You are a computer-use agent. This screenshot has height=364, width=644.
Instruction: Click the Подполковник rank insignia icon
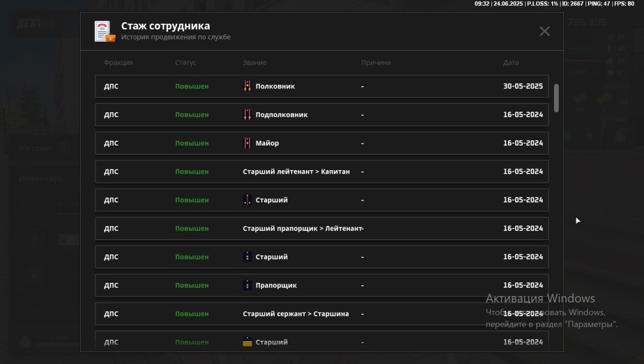[247, 115]
